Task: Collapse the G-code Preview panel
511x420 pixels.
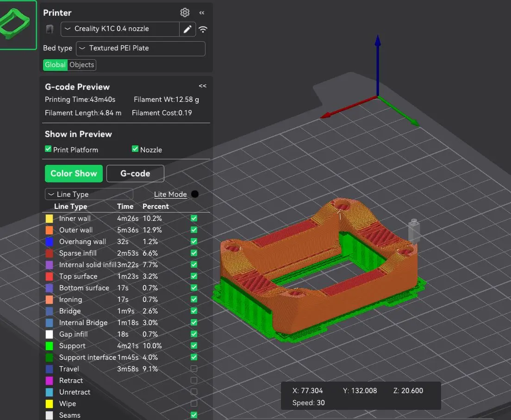Action: point(202,86)
